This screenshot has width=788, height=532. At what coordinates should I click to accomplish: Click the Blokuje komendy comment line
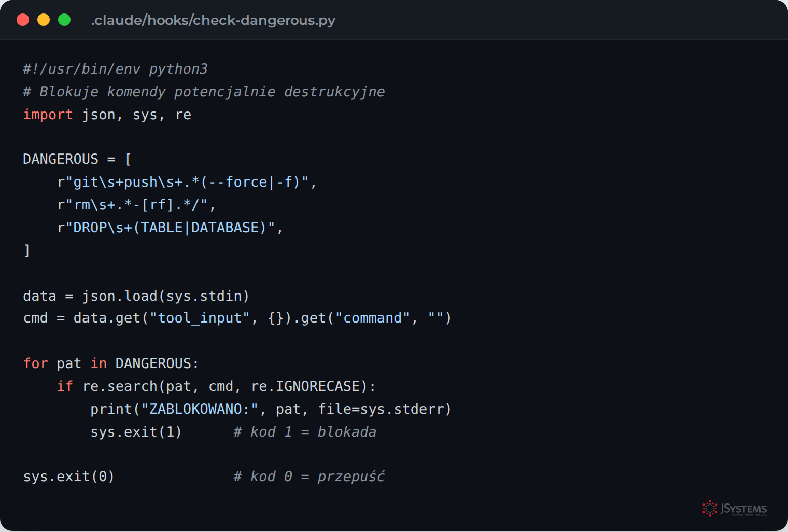click(204, 92)
